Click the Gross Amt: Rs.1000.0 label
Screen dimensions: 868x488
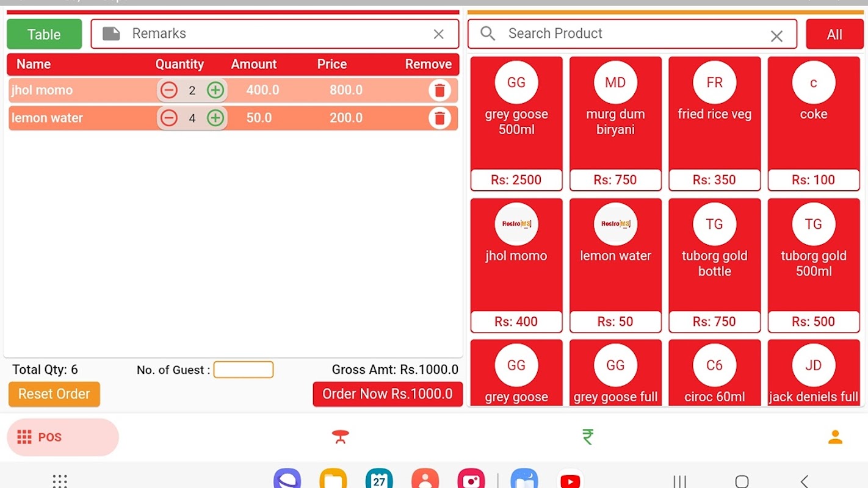click(395, 370)
